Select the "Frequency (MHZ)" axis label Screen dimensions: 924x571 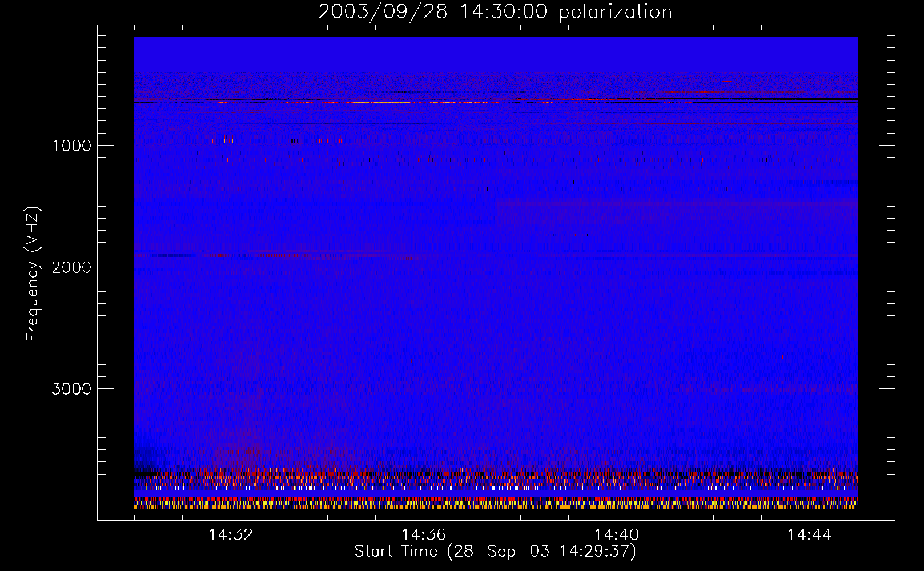(x=33, y=274)
